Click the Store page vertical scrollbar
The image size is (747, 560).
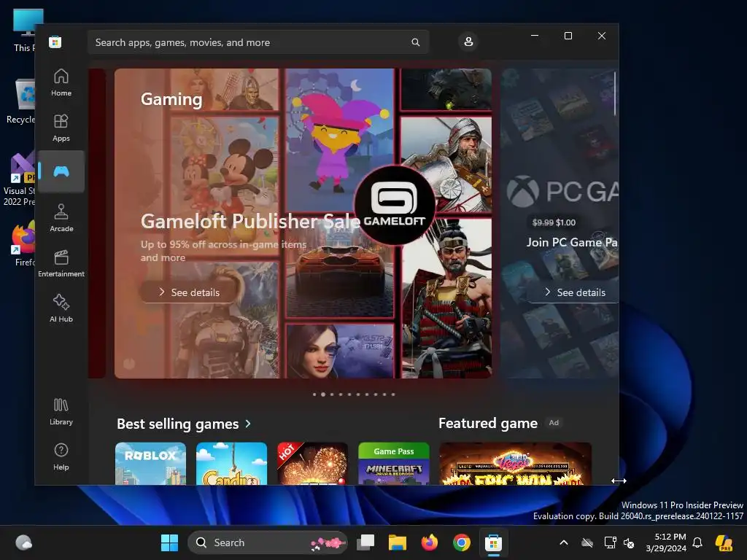pyautogui.click(x=615, y=93)
